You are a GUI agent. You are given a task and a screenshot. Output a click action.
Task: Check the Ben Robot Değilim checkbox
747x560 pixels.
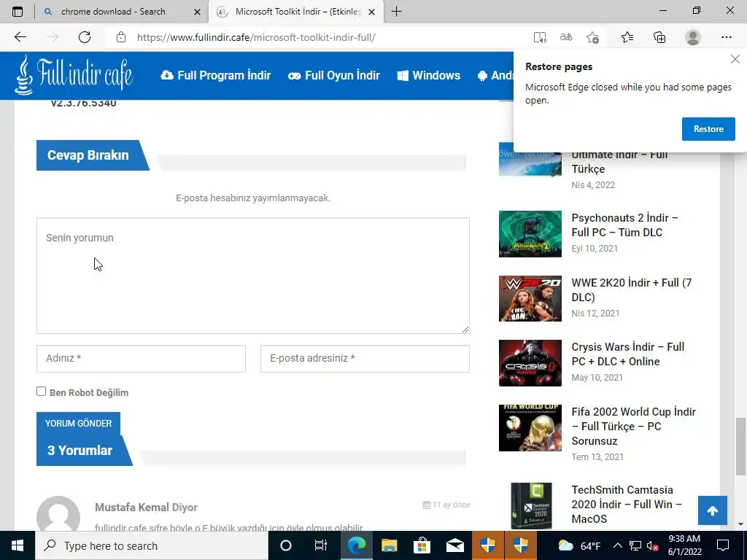[x=42, y=392]
